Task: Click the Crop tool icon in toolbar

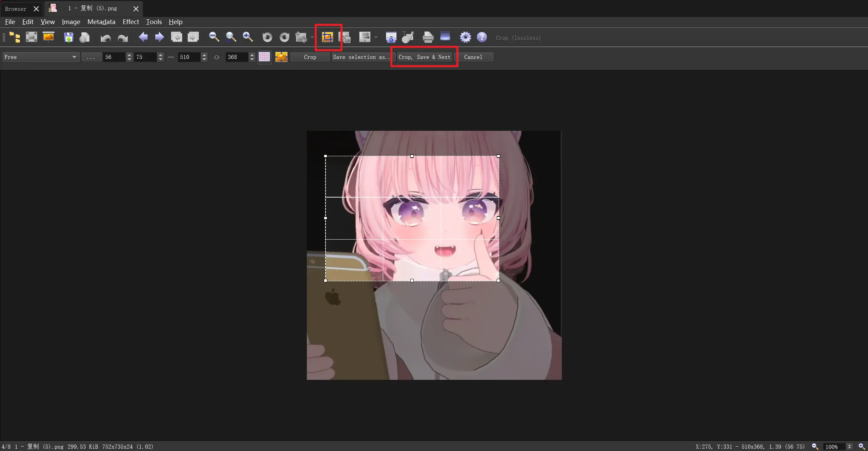Action: point(327,37)
